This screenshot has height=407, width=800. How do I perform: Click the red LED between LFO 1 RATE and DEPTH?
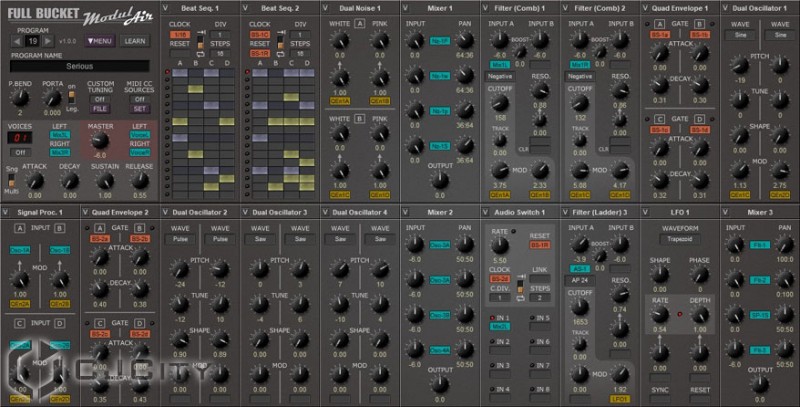click(x=680, y=314)
